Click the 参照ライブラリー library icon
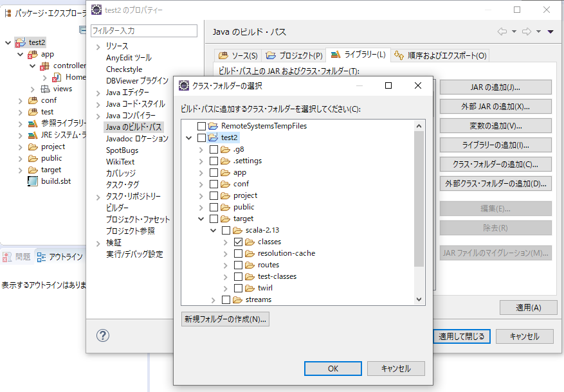The height and width of the screenshot is (392, 564). click(33, 123)
